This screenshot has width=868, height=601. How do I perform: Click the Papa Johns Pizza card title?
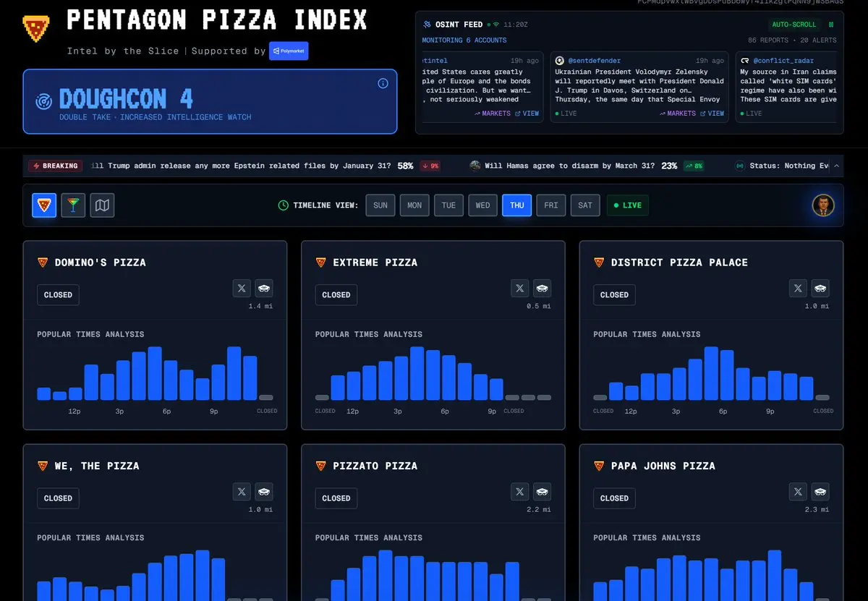tap(663, 466)
